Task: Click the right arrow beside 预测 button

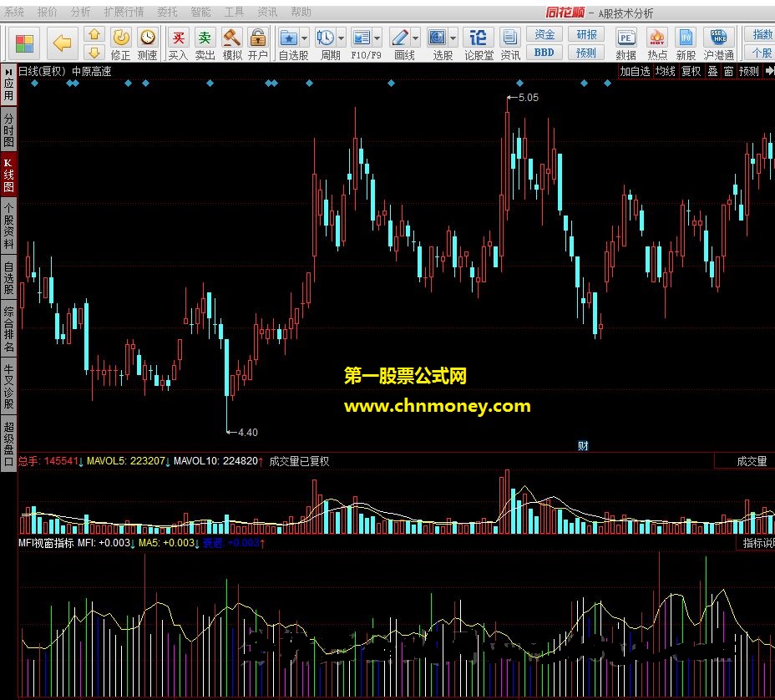Action: point(769,71)
